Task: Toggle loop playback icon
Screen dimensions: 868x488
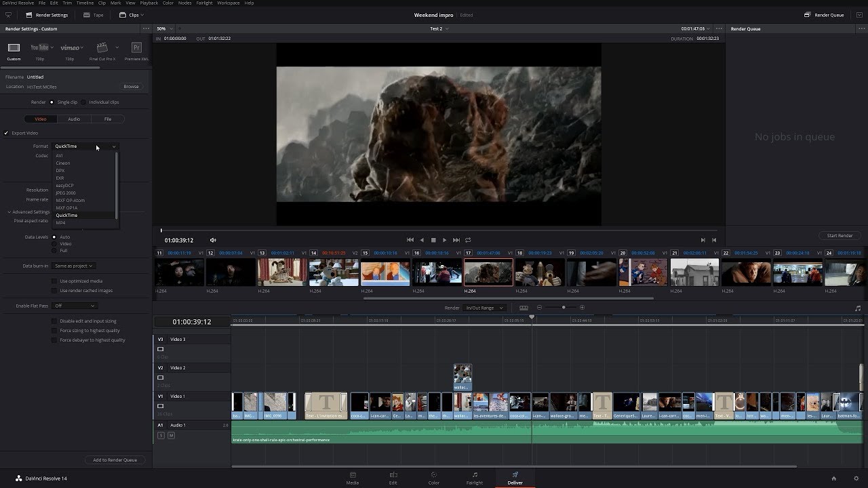Action: coord(468,240)
